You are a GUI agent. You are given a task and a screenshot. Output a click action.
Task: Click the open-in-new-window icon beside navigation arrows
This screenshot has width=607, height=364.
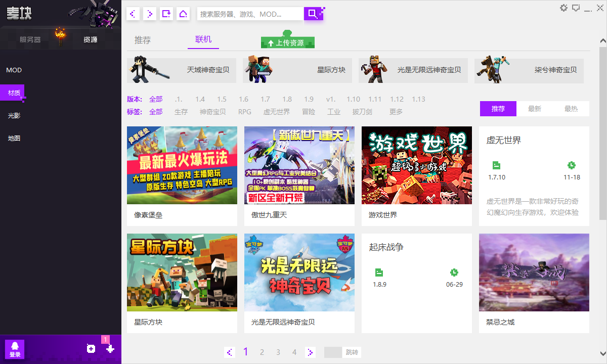click(166, 14)
